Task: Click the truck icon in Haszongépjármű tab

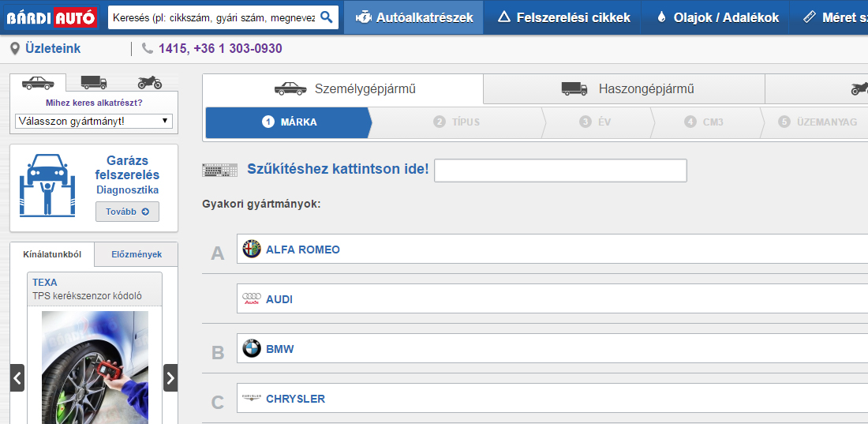Action: click(x=574, y=88)
